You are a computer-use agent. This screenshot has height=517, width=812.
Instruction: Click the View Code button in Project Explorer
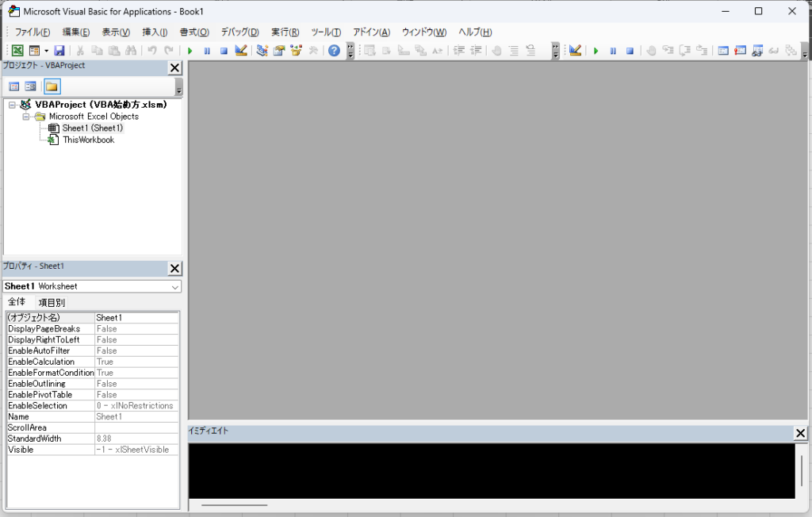point(13,86)
